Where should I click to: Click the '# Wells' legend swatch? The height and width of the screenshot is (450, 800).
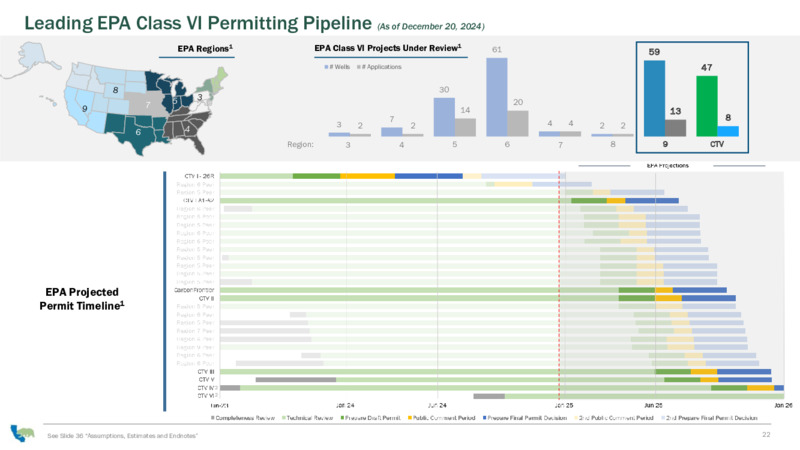[x=326, y=67]
